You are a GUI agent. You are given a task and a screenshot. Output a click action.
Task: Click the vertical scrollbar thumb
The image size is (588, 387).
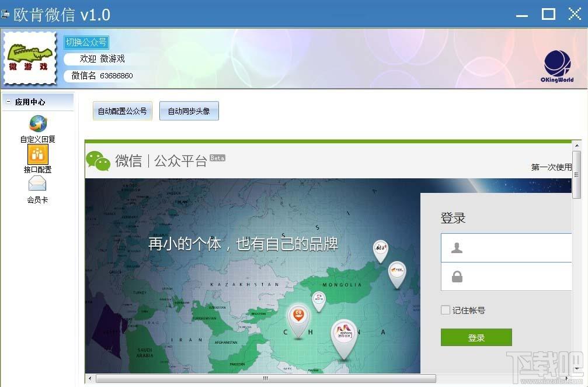[577, 175]
